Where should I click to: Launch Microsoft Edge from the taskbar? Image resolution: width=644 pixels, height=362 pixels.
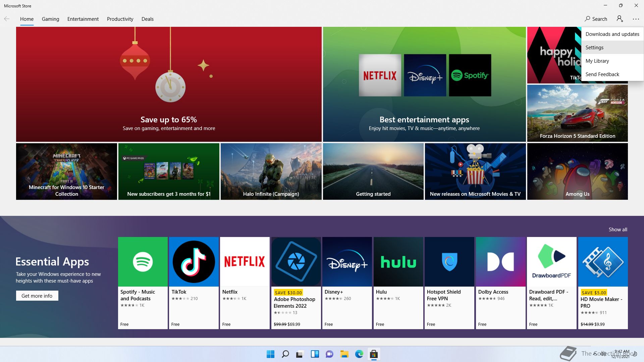(x=359, y=354)
